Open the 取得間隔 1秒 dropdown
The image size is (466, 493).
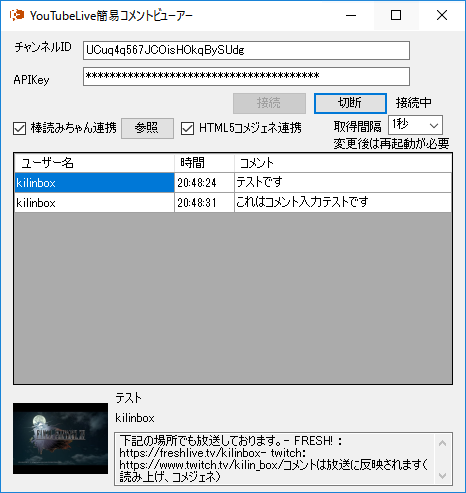415,125
